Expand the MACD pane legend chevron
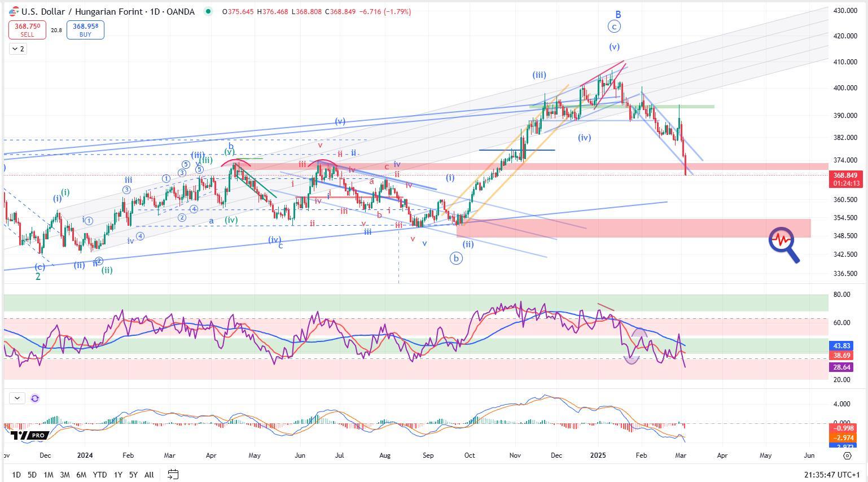 [17, 398]
